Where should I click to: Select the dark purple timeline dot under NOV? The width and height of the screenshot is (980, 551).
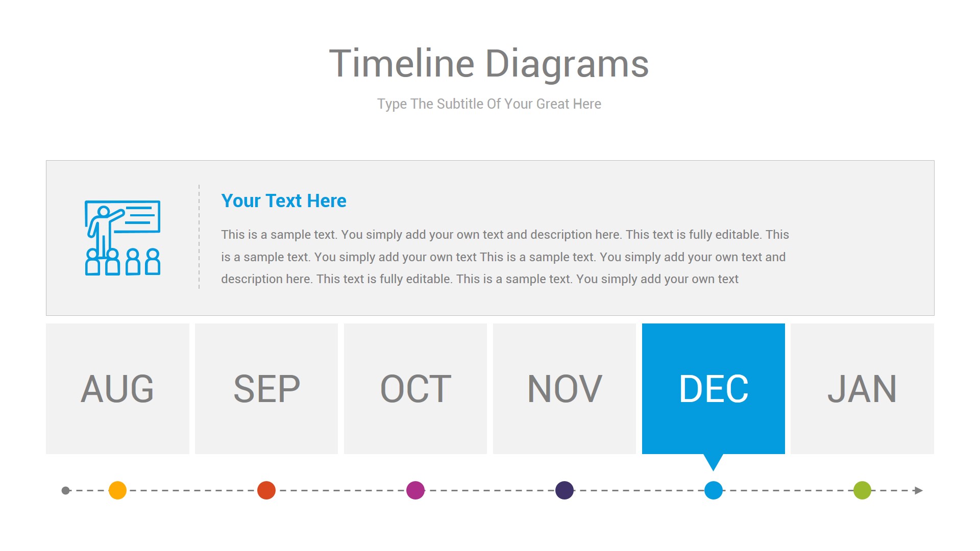(565, 490)
